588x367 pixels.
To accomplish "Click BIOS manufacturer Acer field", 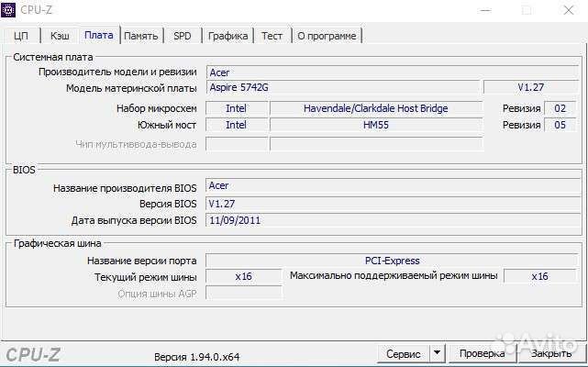I will pyautogui.click(x=393, y=185).
